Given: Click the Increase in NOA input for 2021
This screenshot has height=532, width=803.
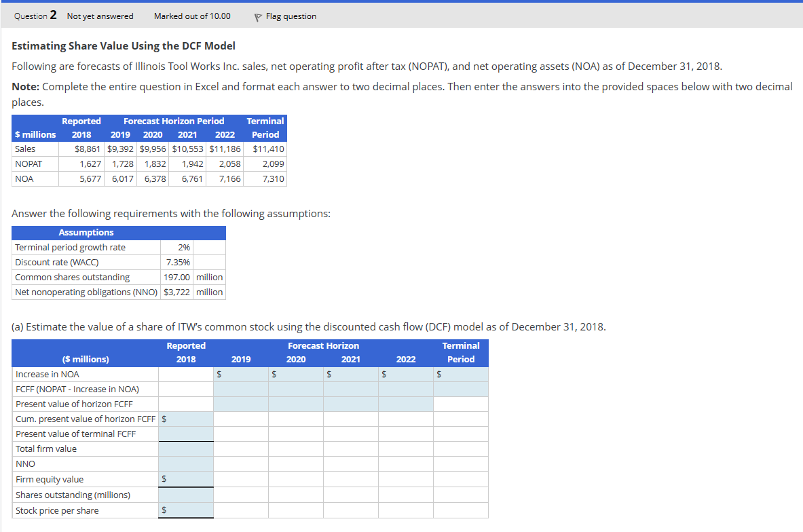Looking at the screenshot, I should coord(351,374).
